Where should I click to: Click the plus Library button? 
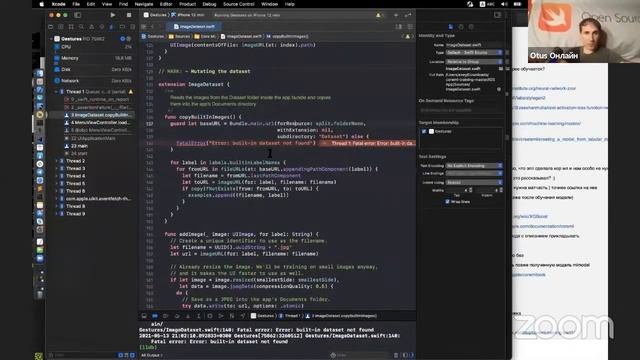[x=396, y=15]
